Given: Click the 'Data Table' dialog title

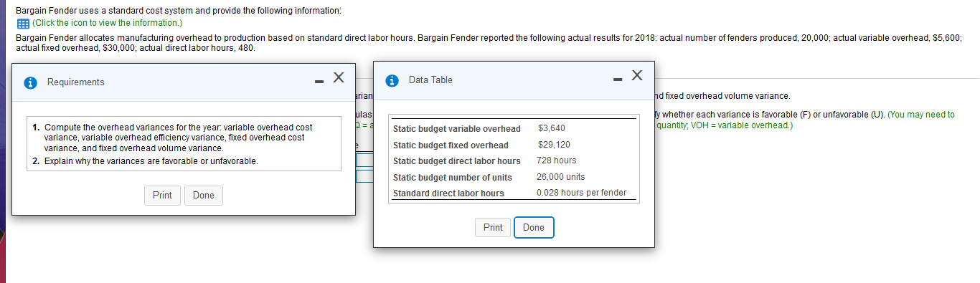Looking at the screenshot, I should coord(430,80).
